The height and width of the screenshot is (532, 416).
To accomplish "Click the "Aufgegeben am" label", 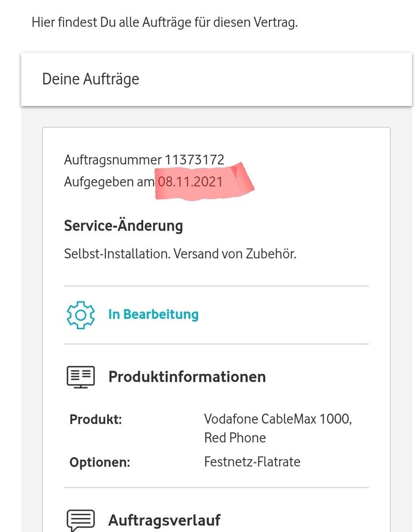I will [x=109, y=182].
